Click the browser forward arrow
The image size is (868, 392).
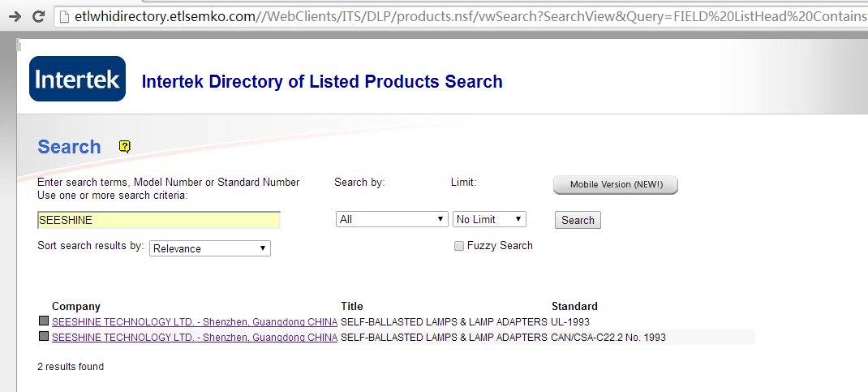[15, 16]
